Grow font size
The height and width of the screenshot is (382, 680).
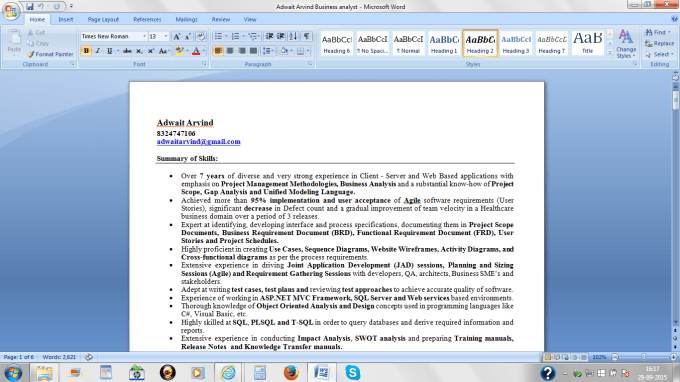point(177,36)
